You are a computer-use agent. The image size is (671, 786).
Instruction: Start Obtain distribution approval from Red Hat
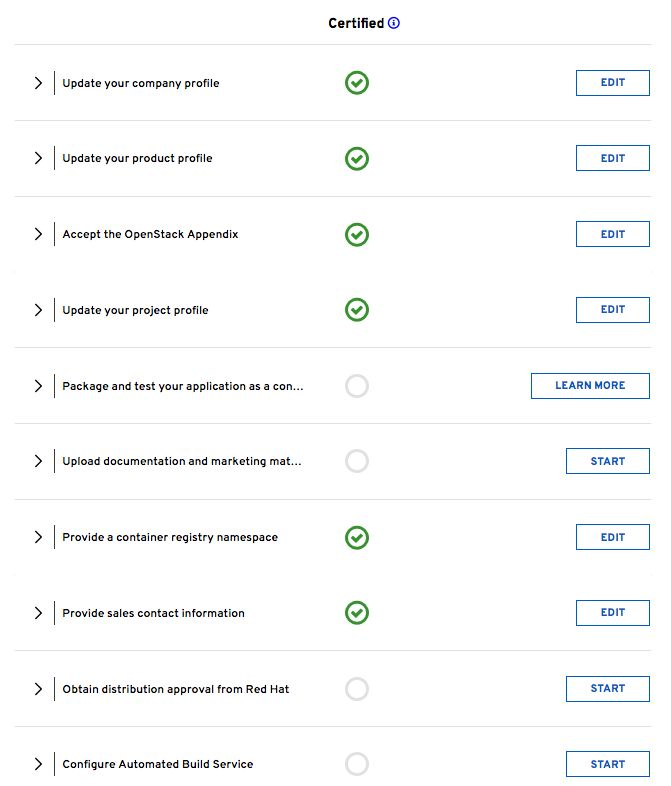point(607,688)
